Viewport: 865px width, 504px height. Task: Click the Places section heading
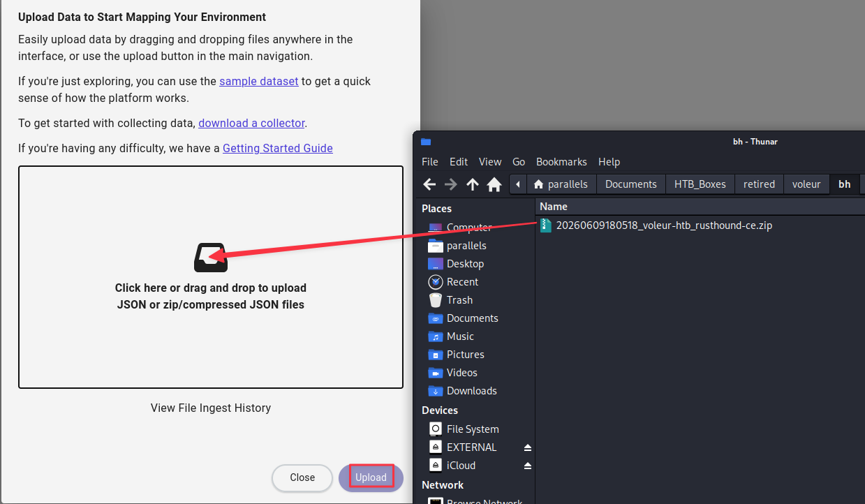[x=436, y=209]
